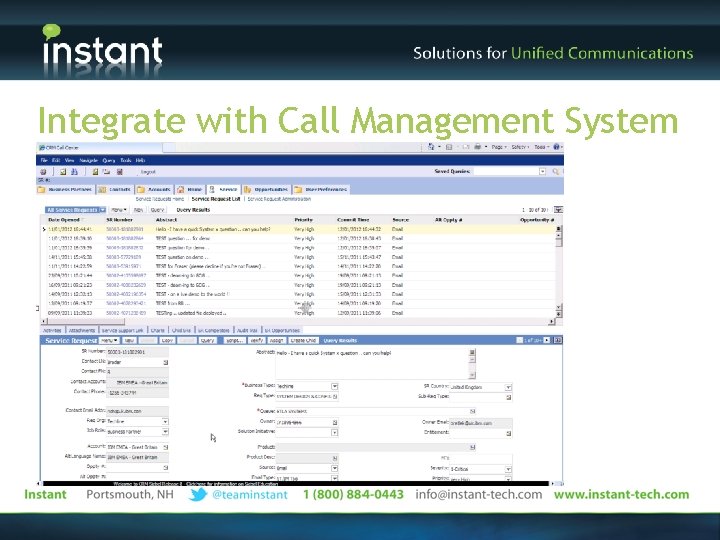Open the File menu
This screenshot has width=720, height=540.
click(44, 160)
